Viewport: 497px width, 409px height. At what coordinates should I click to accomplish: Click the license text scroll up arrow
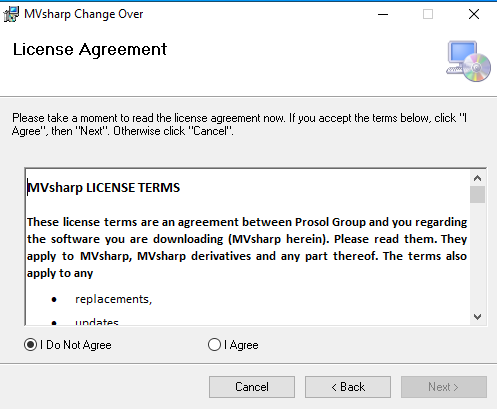477,178
